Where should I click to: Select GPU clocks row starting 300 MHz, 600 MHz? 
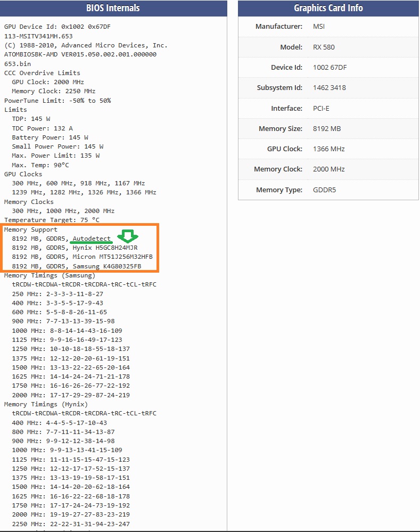(78, 183)
